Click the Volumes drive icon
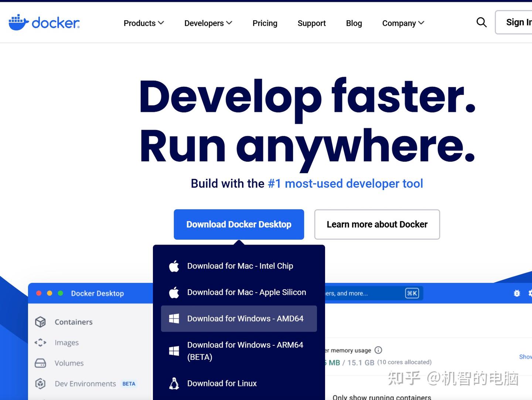 [40, 363]
